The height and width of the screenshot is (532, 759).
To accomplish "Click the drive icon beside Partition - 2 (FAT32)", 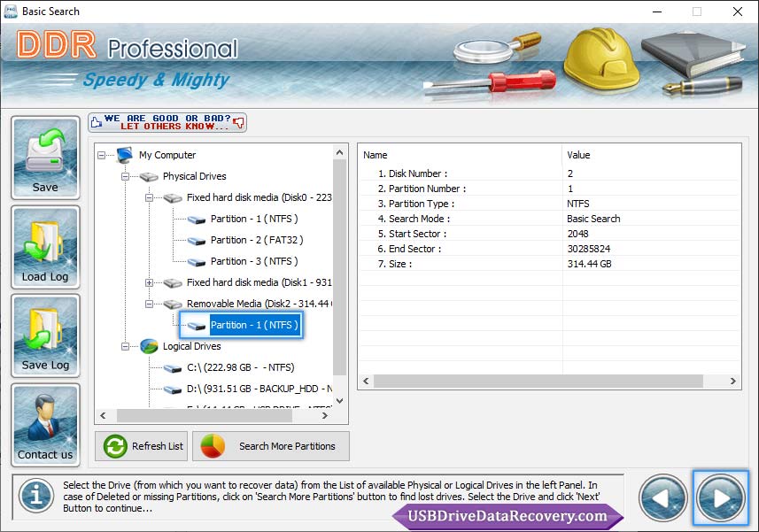I will coord(197,241).
